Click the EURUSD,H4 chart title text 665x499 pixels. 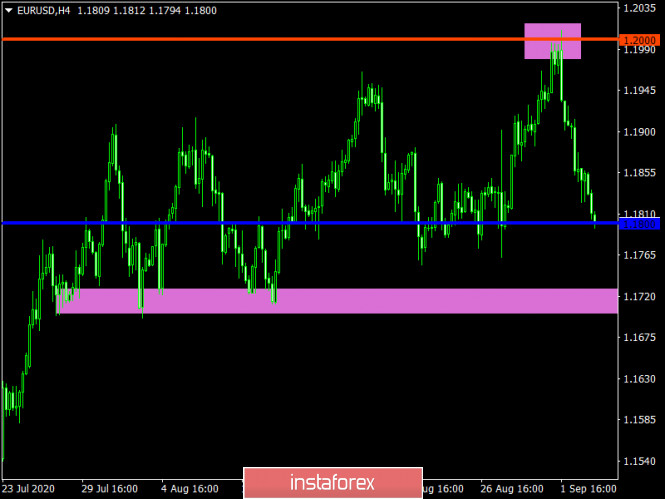coord(45,11)
